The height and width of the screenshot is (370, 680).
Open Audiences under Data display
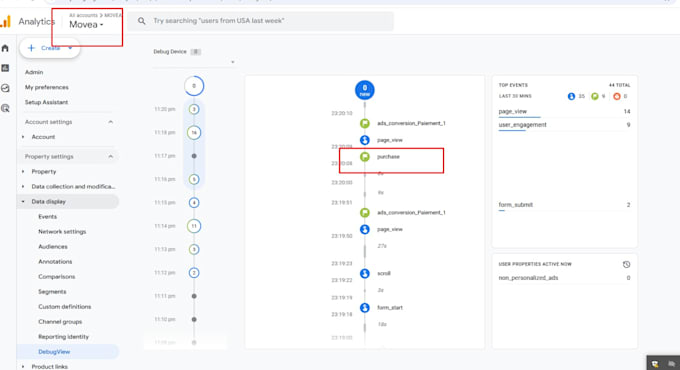pos(53,246)
